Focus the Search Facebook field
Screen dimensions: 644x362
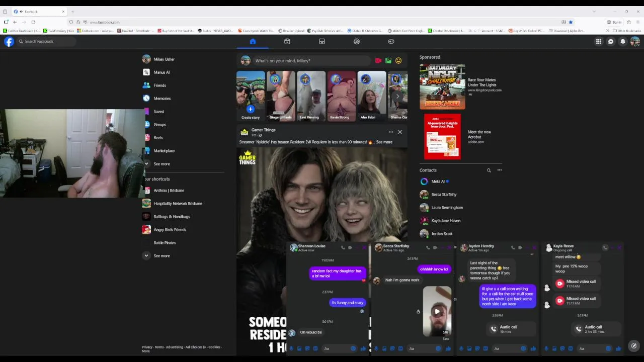[46, 42]
